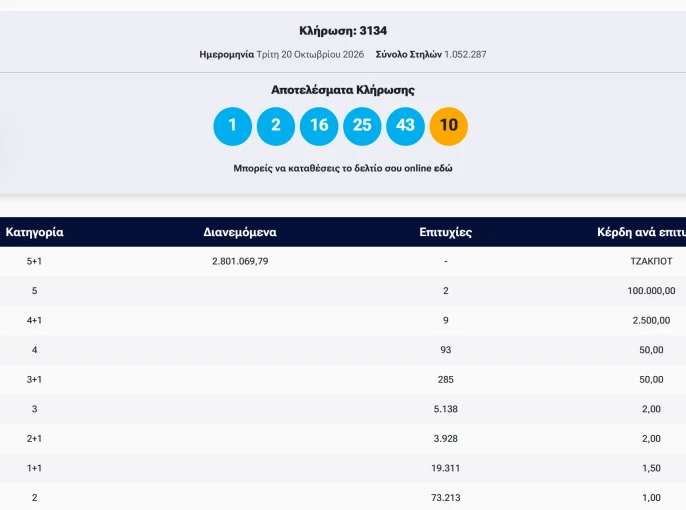Select the 3+1 category cell
Viewport: 686px width, 510px height.
click(34, 379)
